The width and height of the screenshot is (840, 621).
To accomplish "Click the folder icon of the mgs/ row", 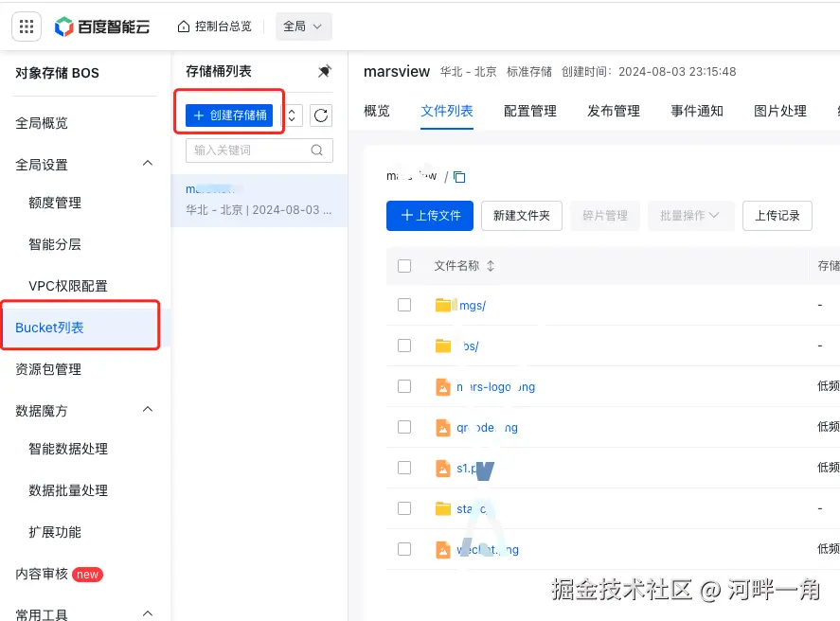I will click(x=443, y=305).
